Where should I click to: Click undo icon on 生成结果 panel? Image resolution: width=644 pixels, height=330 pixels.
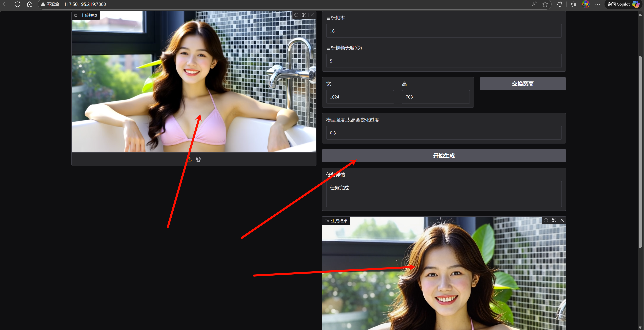click(x=546, y=220)
